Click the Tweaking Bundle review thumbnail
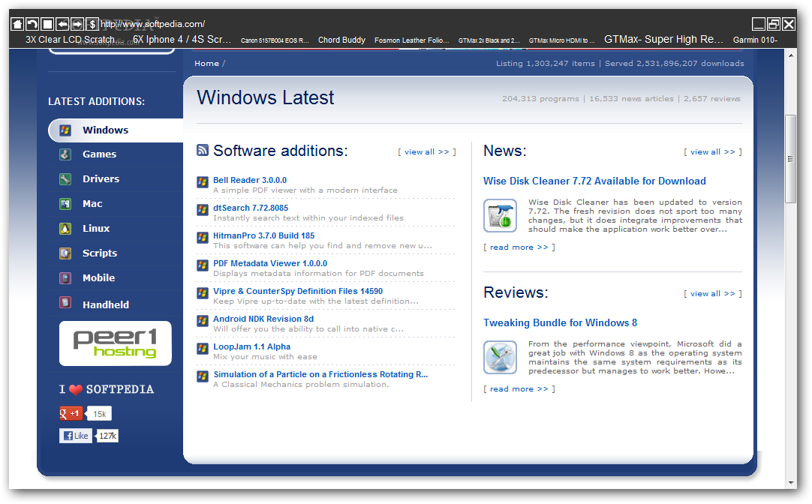This screenshot has height=504, width=812. (501, 358)
